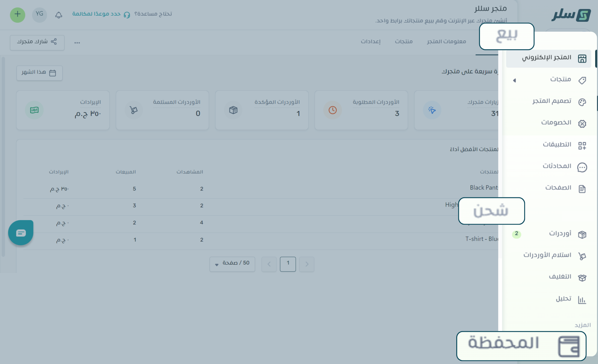Open التطبيقات apps in sidebar
Image resolution: width=598 pixels, height=364 pixels.
pos(557,145)
